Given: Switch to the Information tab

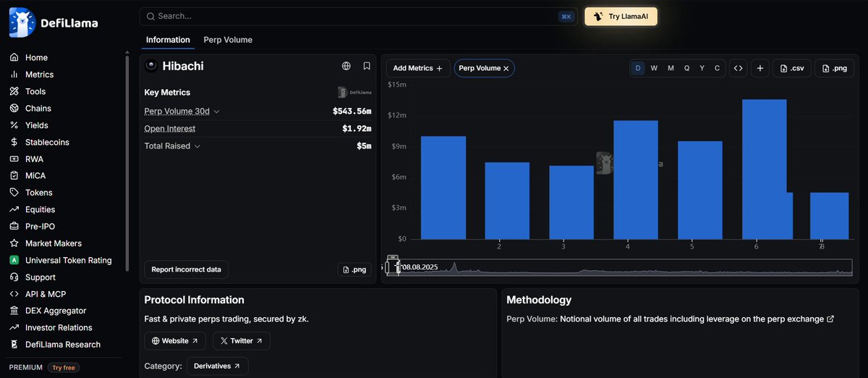Looking at the screenshot, I should 168,40.
